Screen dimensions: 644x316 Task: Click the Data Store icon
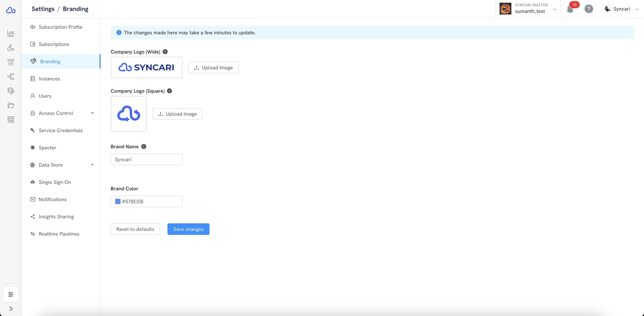(x=33, y=165)
